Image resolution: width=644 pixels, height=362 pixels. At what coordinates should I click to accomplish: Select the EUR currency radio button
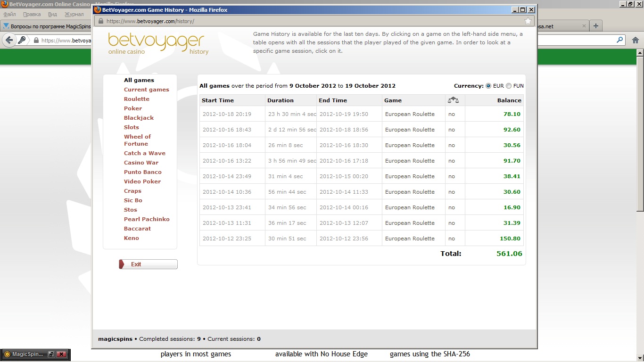point(488,86)
